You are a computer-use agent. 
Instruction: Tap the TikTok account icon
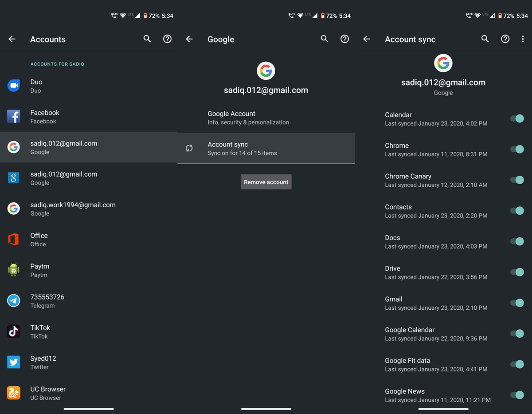[14, 331]
